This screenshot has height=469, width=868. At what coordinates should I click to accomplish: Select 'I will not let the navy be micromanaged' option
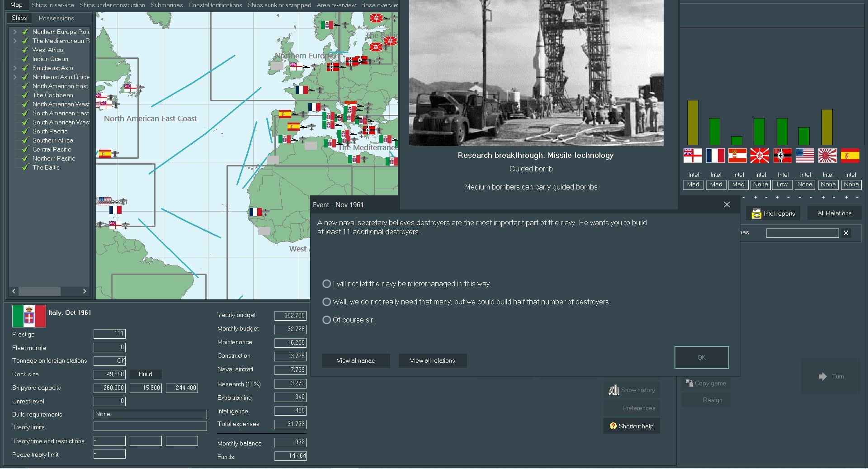point(326,284)
